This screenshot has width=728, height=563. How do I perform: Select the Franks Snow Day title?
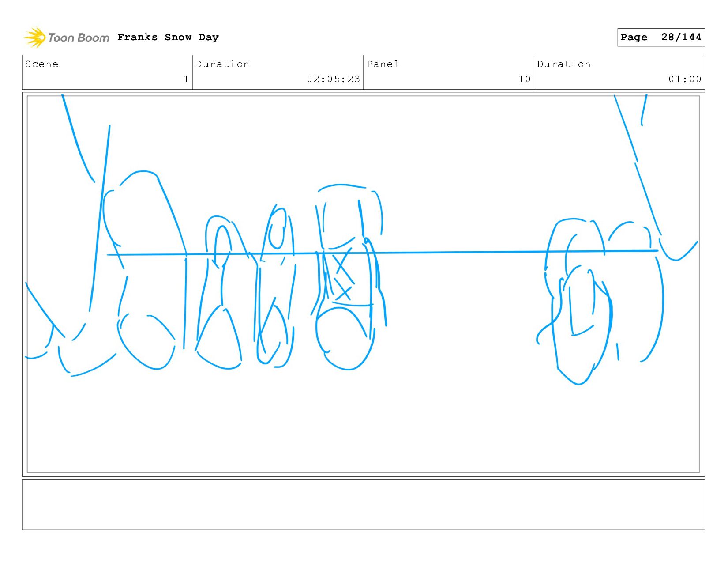(168, 38)
